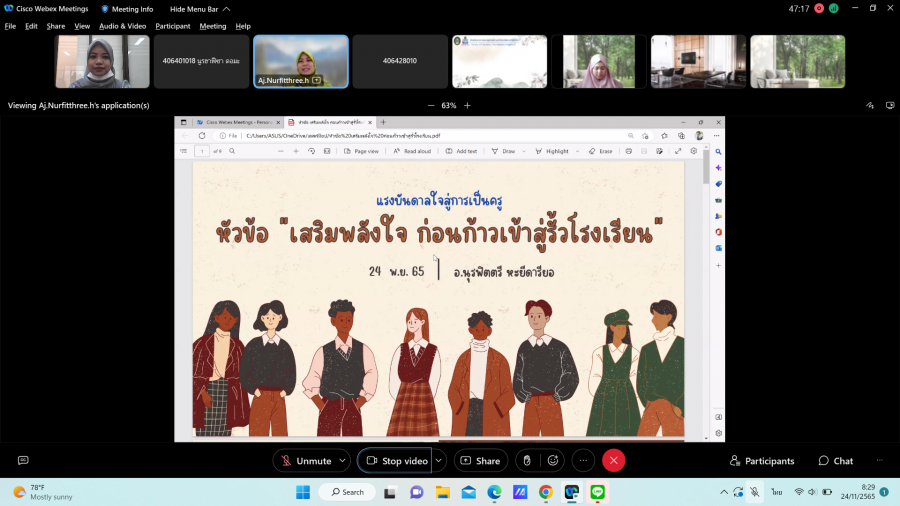Click the red Leave meeting button

[x=614, y=461]
